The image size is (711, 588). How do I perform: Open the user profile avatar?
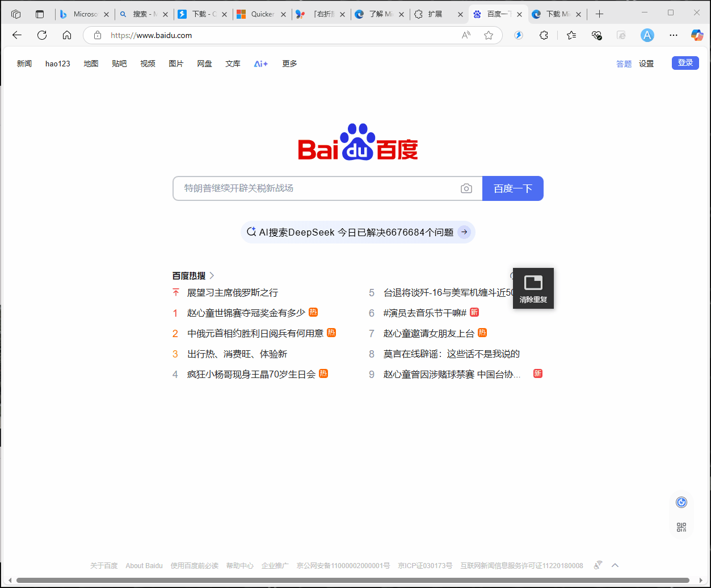pos(647,35)
